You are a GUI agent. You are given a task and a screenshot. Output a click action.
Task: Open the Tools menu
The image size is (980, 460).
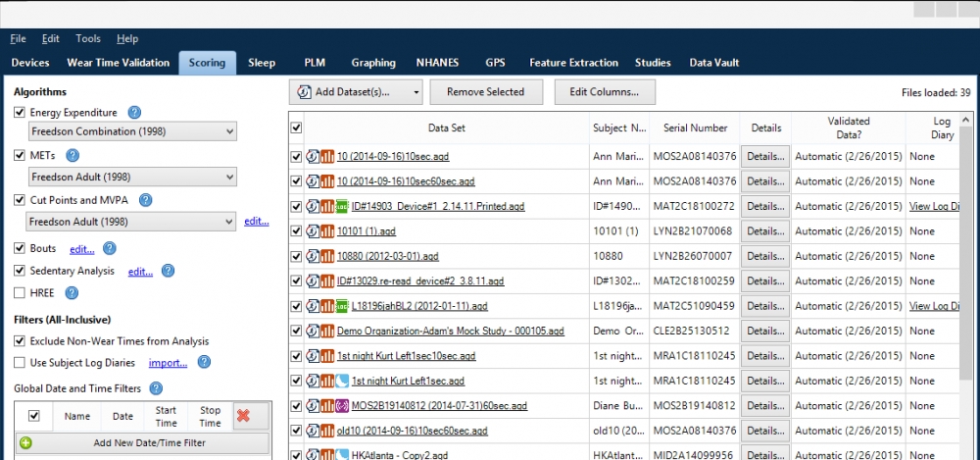point(88,38)
